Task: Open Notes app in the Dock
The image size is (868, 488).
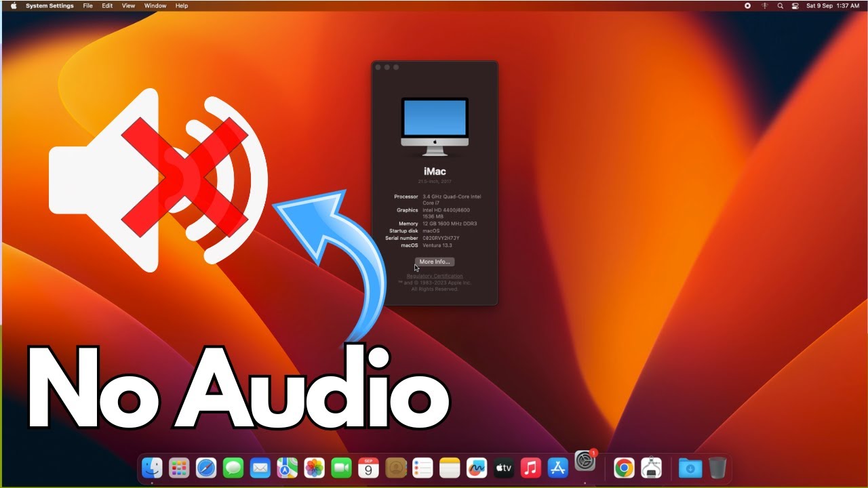Action: (x=450, y=468)
